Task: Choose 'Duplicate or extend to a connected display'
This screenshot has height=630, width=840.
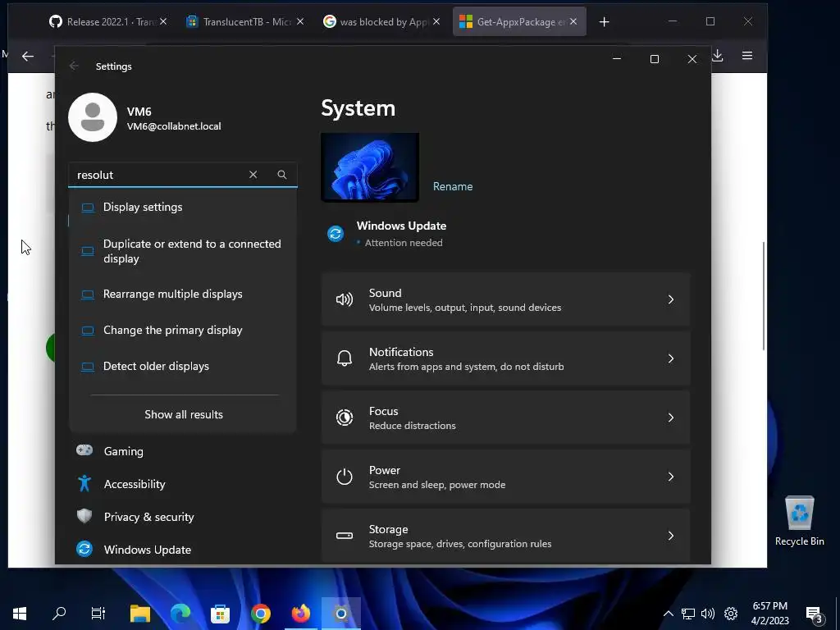Action: pyautogui.click(x=183, y=251)
